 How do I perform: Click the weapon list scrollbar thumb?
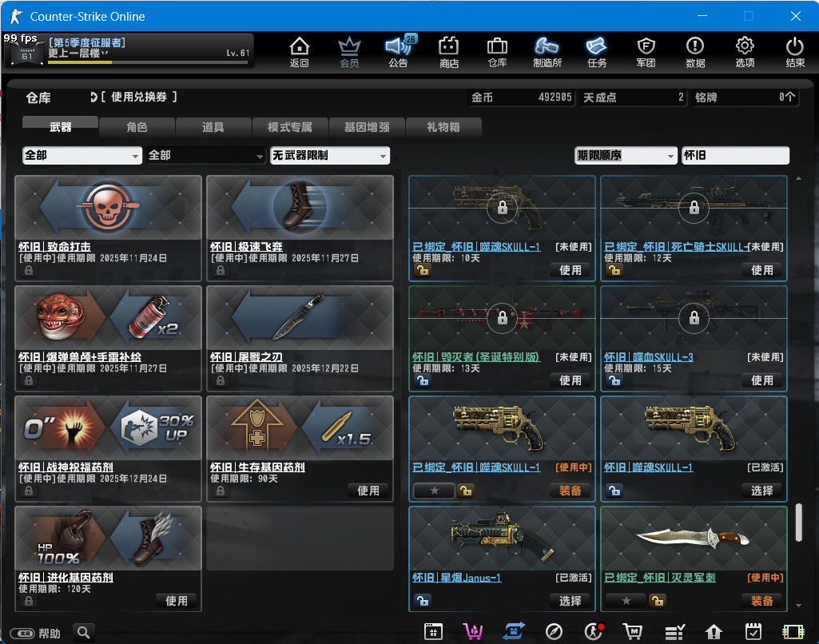799,523
